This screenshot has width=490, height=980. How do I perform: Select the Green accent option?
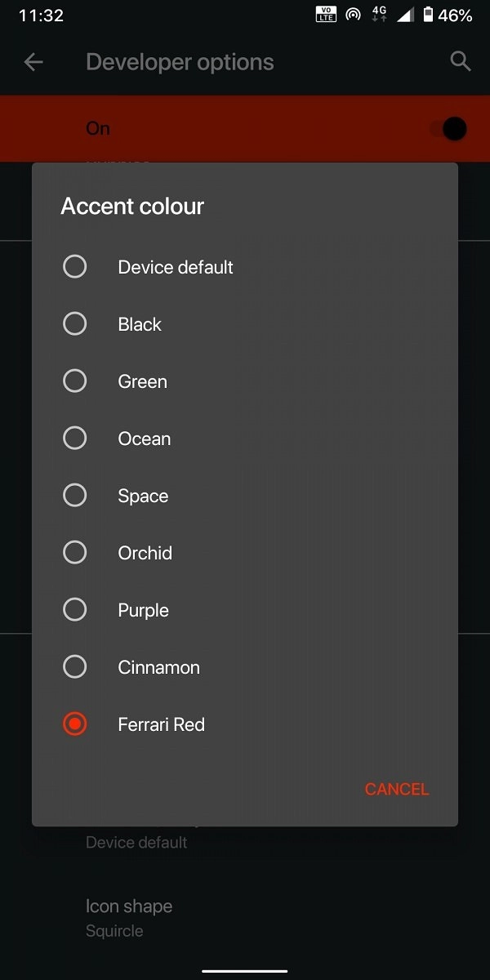coord(74,381)
